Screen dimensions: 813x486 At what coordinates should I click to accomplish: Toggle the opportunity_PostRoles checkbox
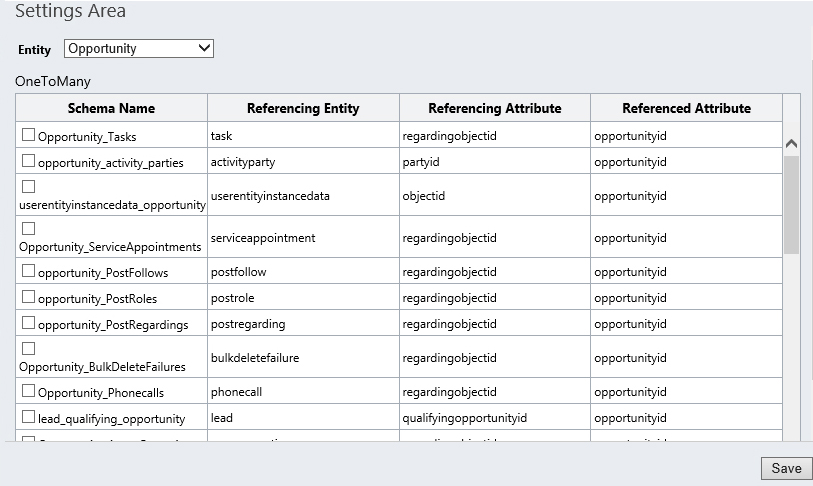[29, 297]
